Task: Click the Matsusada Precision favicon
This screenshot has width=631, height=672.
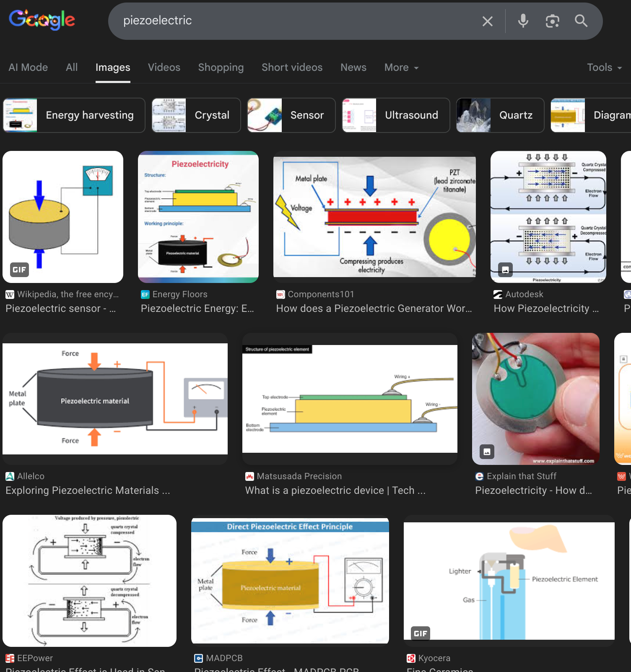Action: click(x=249, y=476)
